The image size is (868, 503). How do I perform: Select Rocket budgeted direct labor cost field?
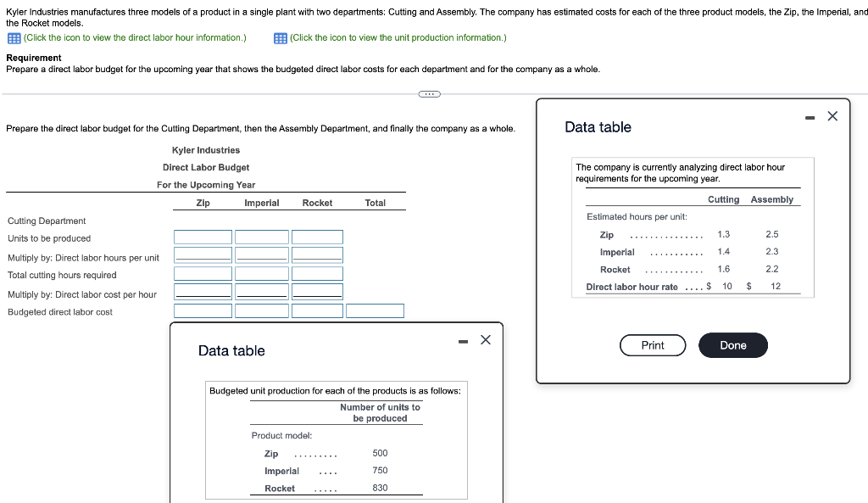[317, 310]
